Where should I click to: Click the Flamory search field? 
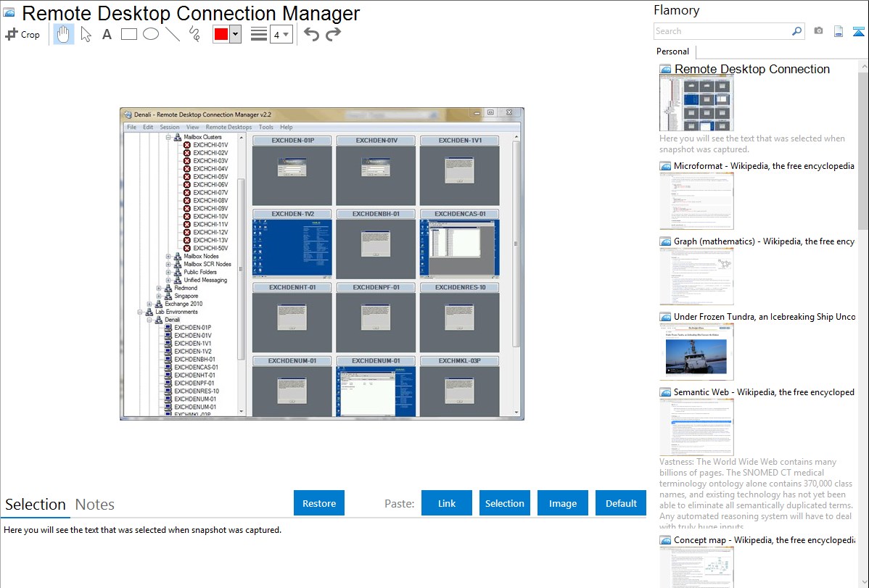[722, 31]
